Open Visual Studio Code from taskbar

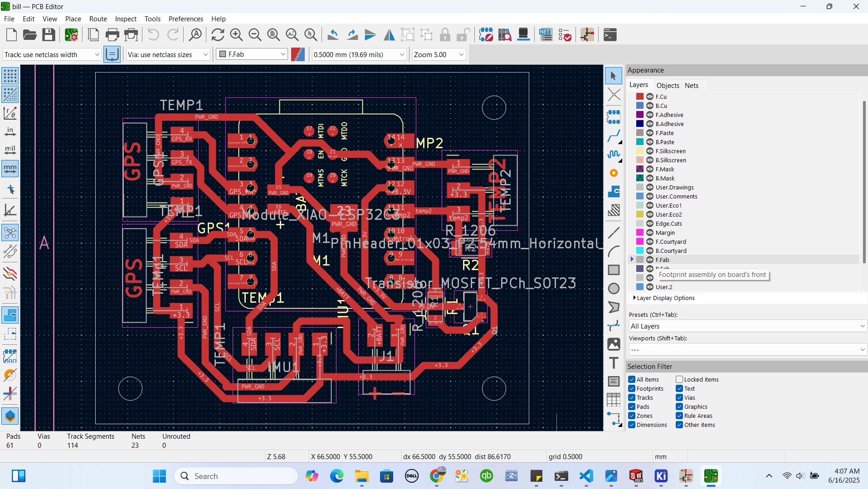point(586,476)
